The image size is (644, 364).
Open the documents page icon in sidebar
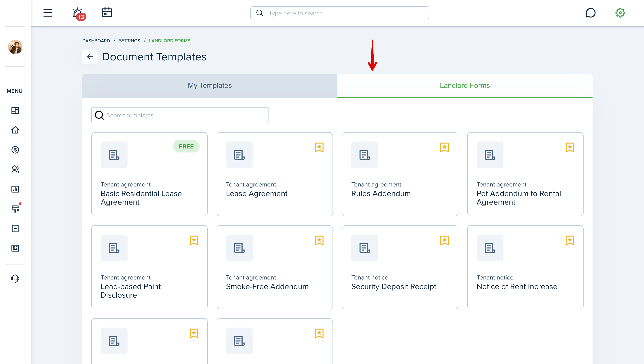[x=15, y=229]
